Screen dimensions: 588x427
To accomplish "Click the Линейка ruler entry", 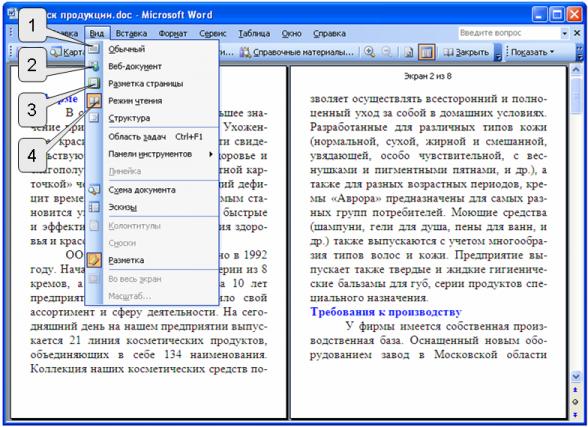I will point(152,171).
